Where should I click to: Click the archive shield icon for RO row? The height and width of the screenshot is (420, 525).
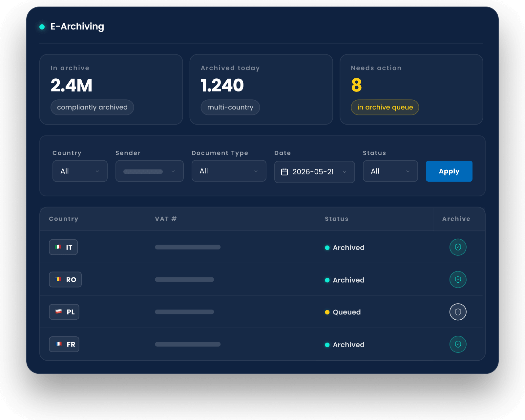pyautogui.click(x=458, y=280)
